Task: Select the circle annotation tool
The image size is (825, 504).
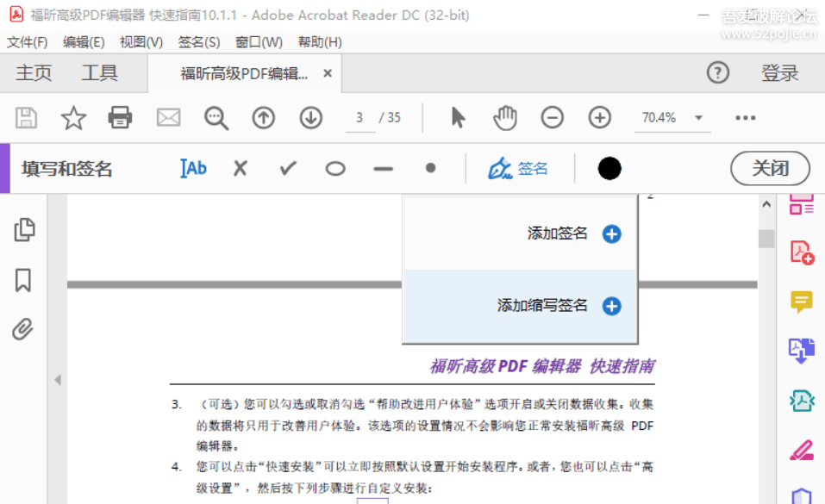Action: pos(335,168)
